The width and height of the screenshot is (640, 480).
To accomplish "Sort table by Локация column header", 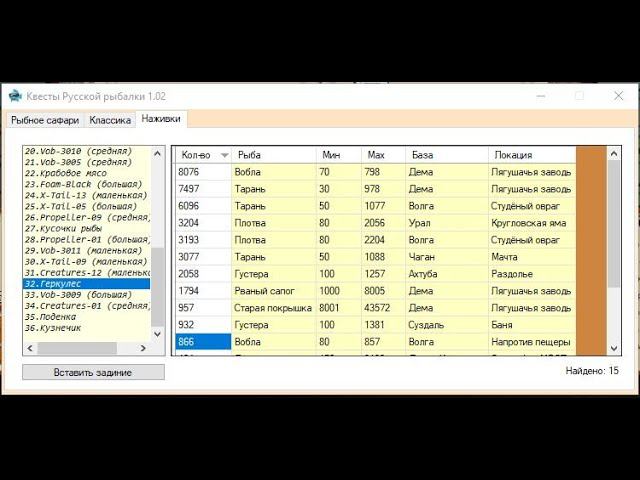I will click(532, 155).
